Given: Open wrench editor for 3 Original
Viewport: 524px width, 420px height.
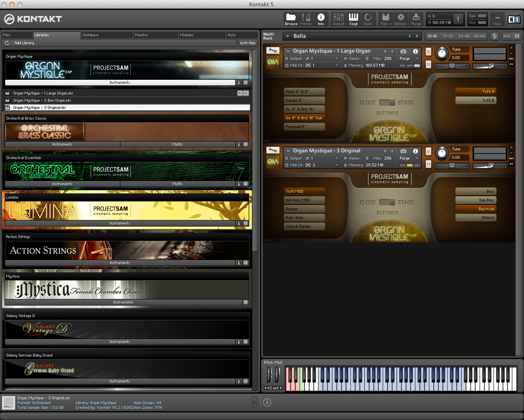Looking at the screenshot, I should coord(273,150).
